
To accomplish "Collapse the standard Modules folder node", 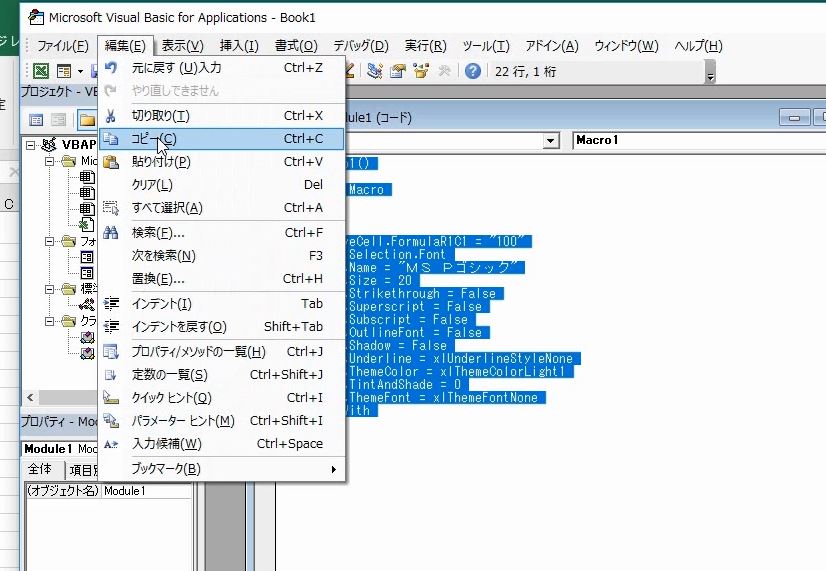I will click(x=50, y=289).
